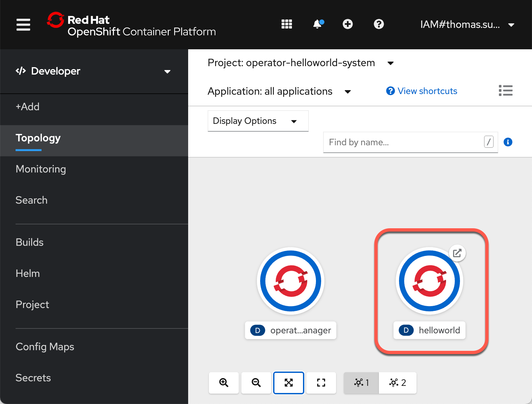532x404 pixels.
Task: Select graph layout 2
Action: click(x=398, y=383)
